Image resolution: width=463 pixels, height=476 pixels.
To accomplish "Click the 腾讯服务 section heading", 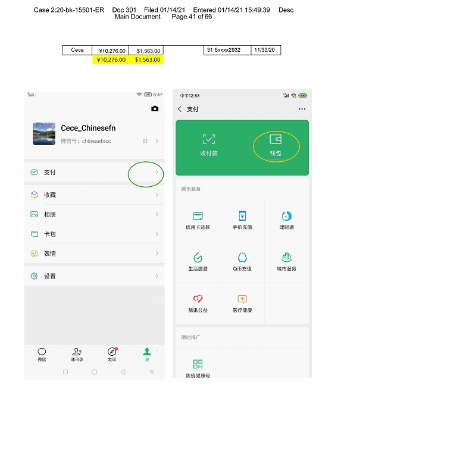I will tap(190, 189).
